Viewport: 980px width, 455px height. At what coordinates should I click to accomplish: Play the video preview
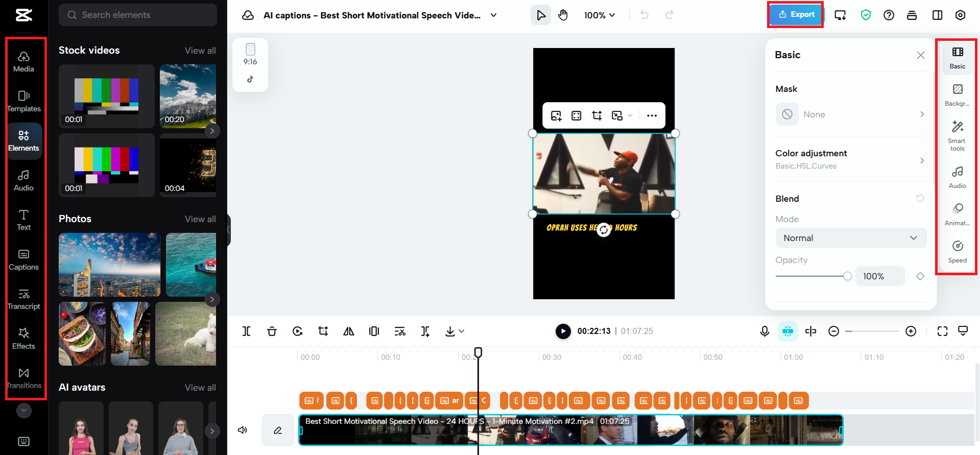563,331
